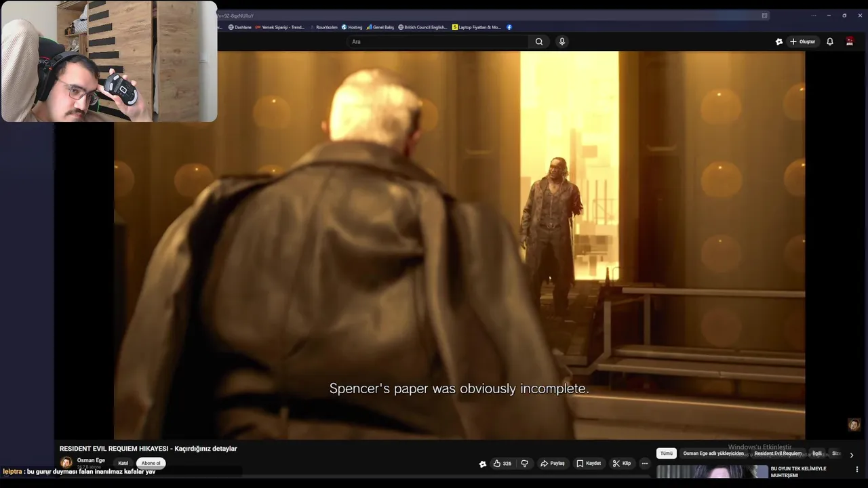Click the video player to pause
Screen dimensions: 868x488
pyautogui.click(x=459, y=245)
